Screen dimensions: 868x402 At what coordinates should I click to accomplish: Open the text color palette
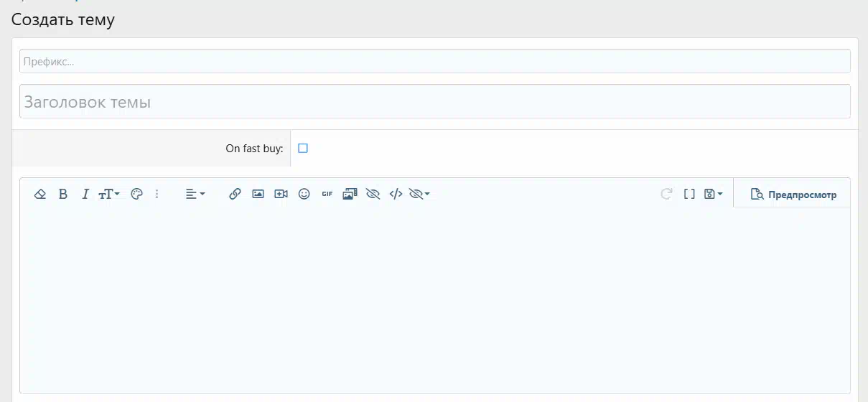[x=136, y=194]
